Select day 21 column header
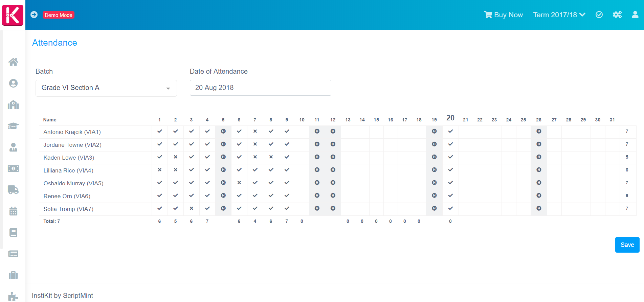 [465, 120]
